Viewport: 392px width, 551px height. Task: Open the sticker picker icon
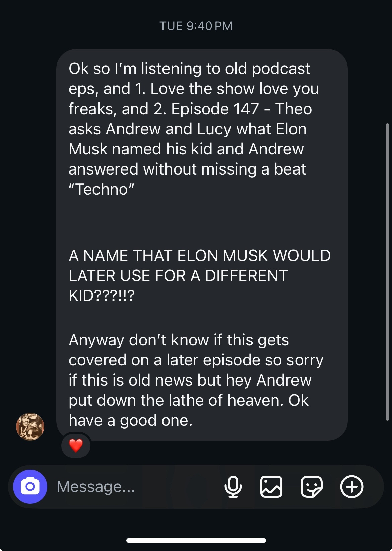click(x=311, y=487)
